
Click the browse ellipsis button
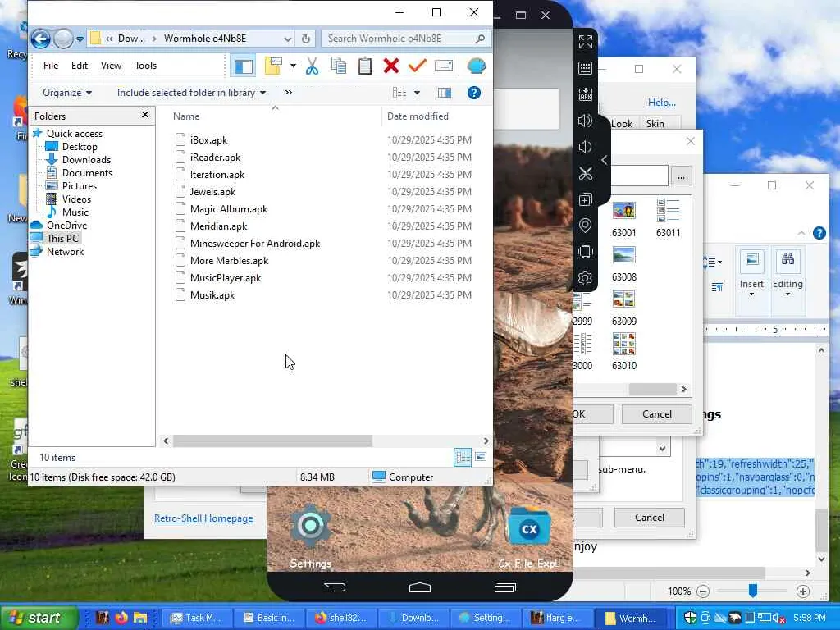681,176
